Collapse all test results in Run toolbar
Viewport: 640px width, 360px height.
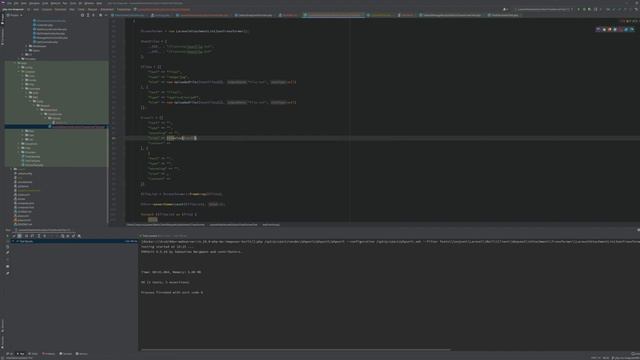(x=44, y=236)
